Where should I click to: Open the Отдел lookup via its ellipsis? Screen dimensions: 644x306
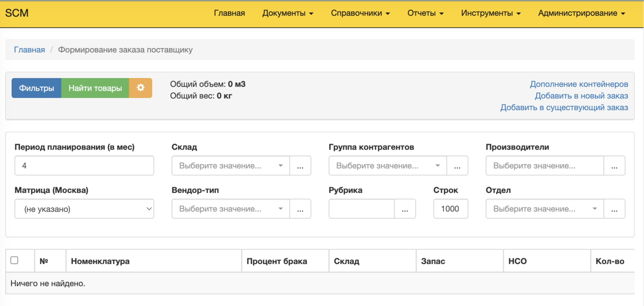615,208
